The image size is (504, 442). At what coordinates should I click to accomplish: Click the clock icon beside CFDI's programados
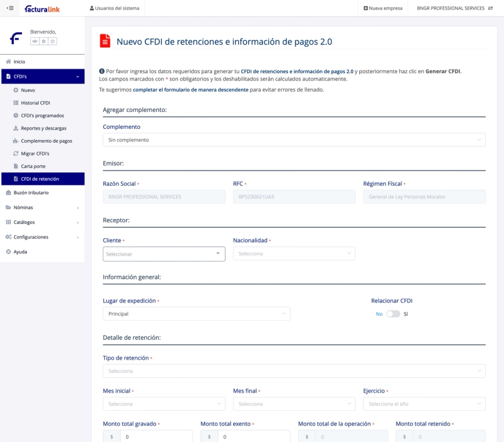tap(16, 115)
